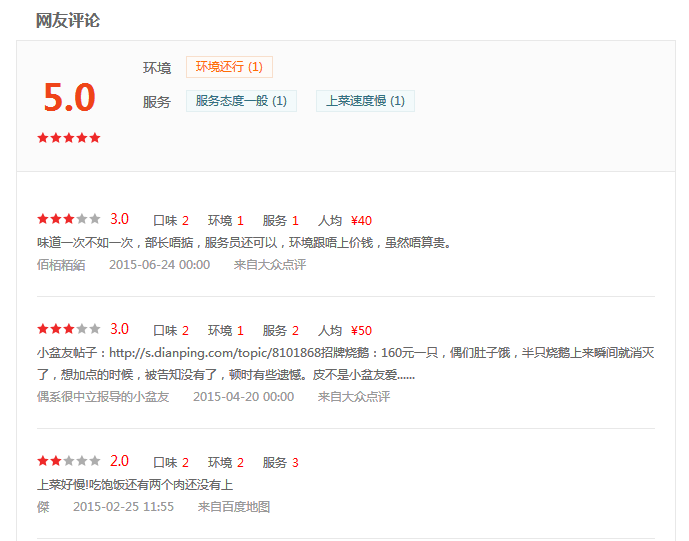Click 来自大众点评 on the second review
The width and height of the screenshot is (689, 541).
(x=354, y=397)
